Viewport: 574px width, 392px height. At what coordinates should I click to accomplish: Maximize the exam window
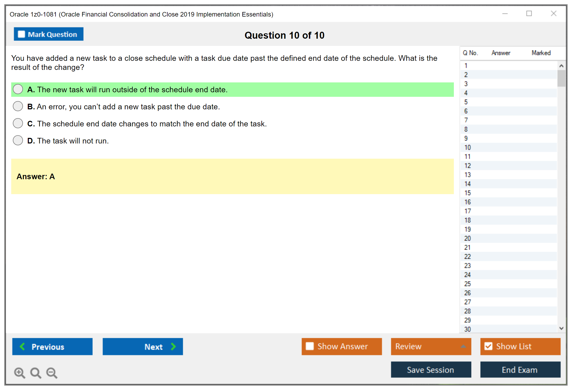click(x=529, y=14)
